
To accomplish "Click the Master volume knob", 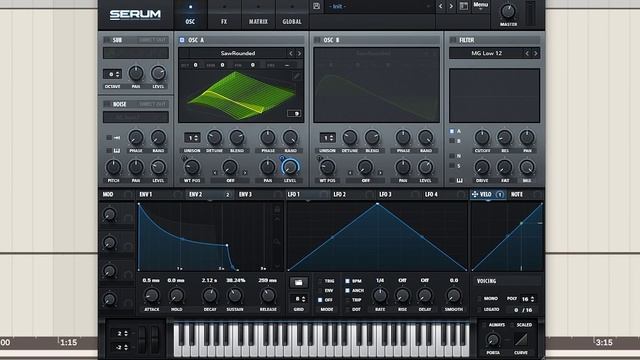I will (x=508, y=11).
